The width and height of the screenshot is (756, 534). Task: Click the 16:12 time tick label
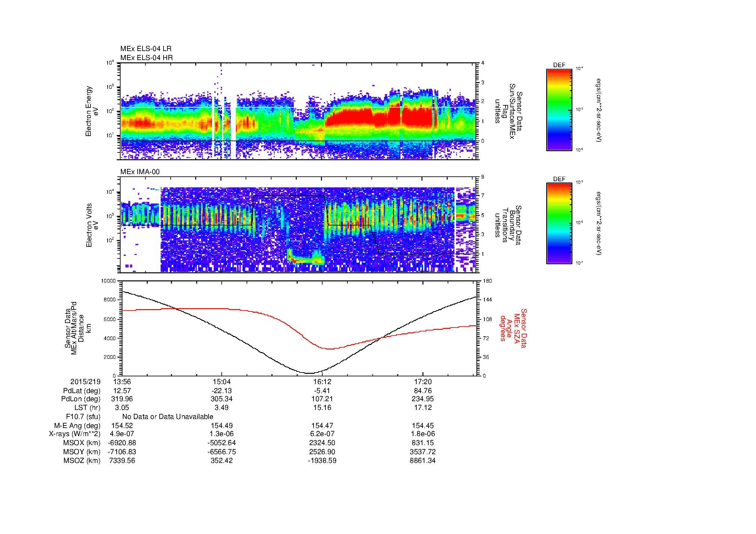[x=322, y=382]
